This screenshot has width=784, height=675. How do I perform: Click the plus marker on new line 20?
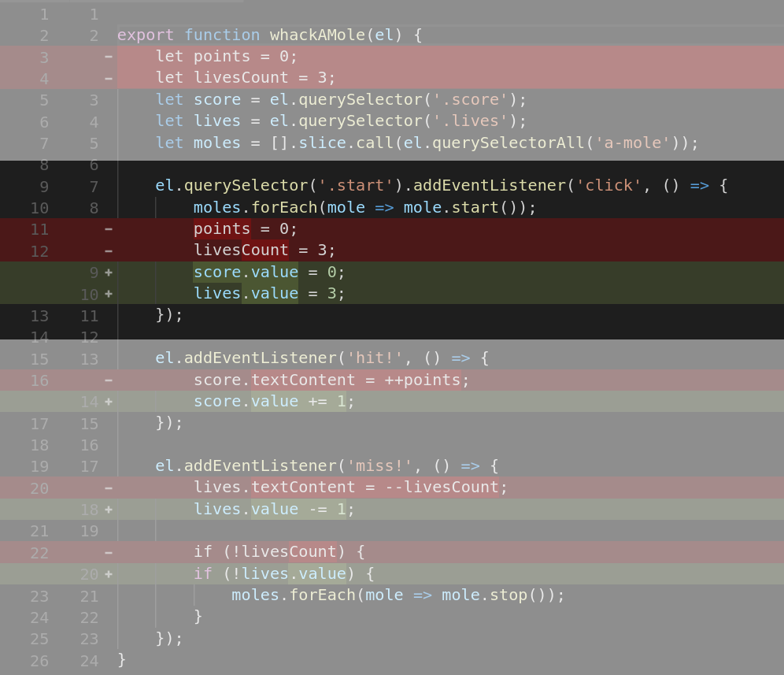click(109, 574)
